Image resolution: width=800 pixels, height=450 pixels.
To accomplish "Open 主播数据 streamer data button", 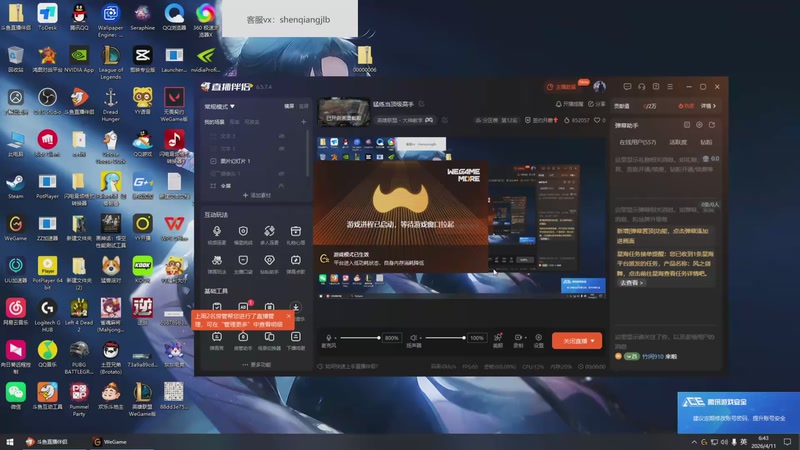I will coord(561,87).
